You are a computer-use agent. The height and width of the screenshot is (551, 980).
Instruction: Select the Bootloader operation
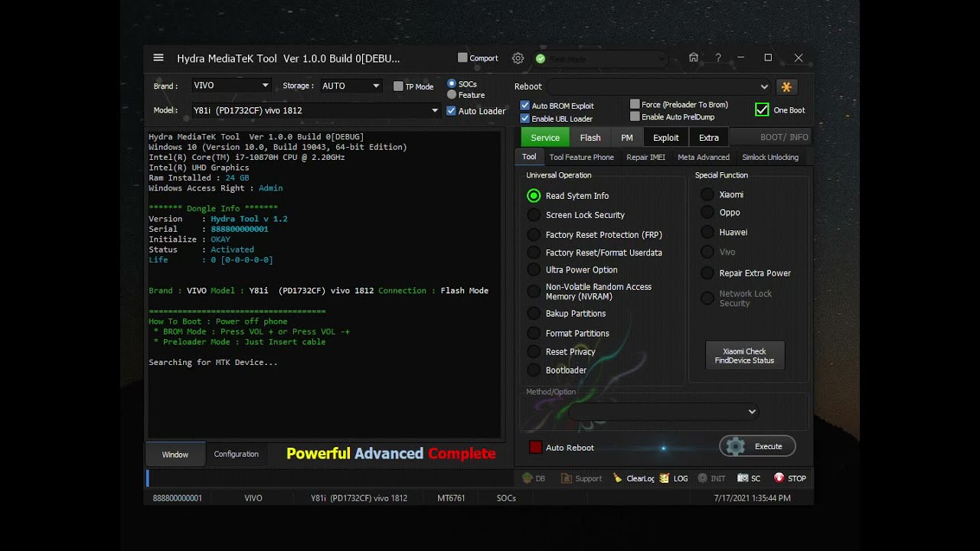pos(534,370)
